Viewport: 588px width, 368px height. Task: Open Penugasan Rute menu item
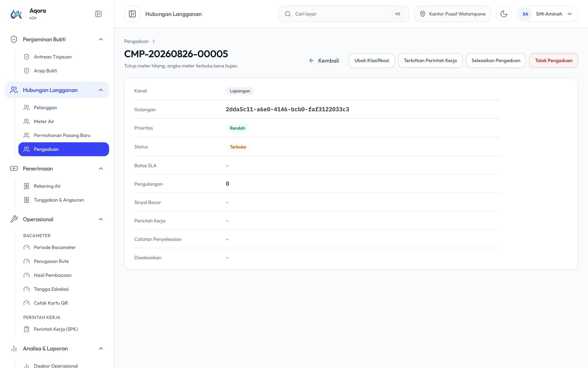pos(63,261)
